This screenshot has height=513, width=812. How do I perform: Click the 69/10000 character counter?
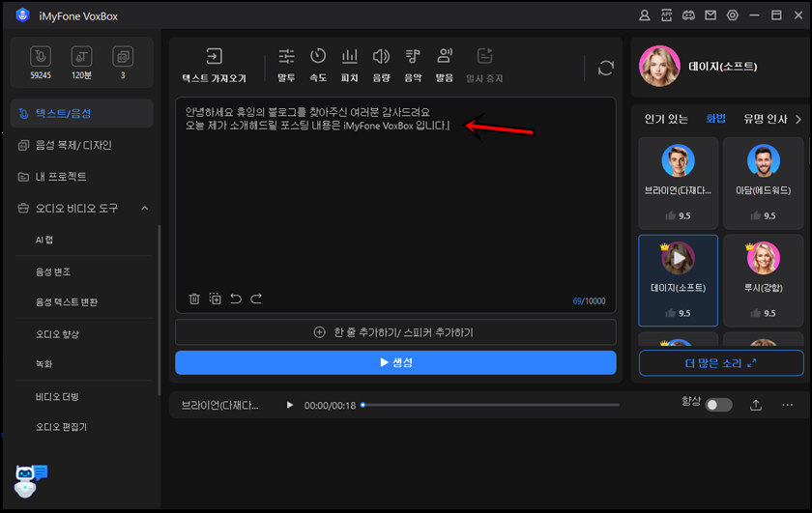pyautogui.click(x=589, y=300)
